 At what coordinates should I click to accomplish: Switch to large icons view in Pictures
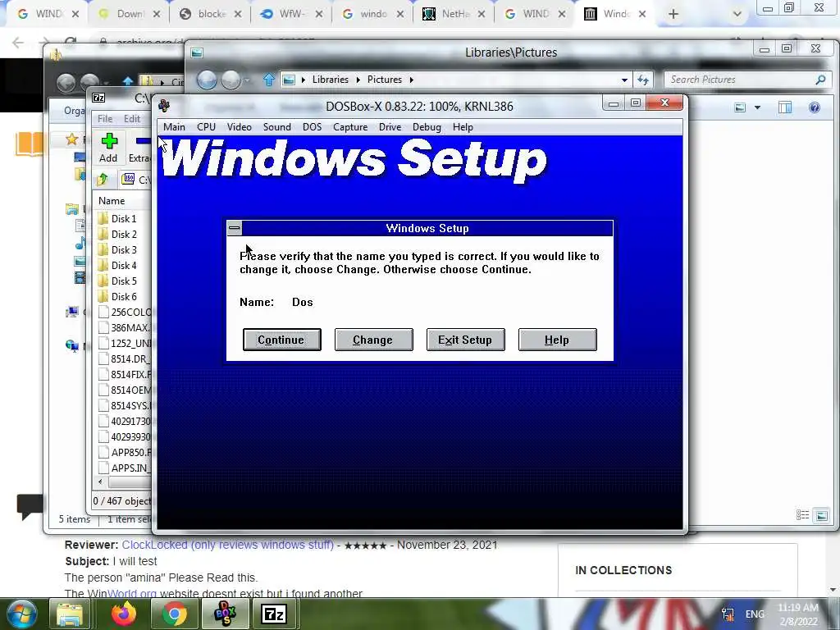click(821, 515)
